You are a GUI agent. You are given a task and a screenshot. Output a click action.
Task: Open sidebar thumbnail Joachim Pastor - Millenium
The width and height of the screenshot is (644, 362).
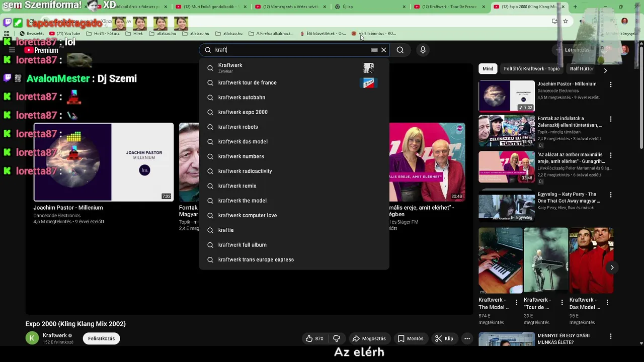coord(507,96)
